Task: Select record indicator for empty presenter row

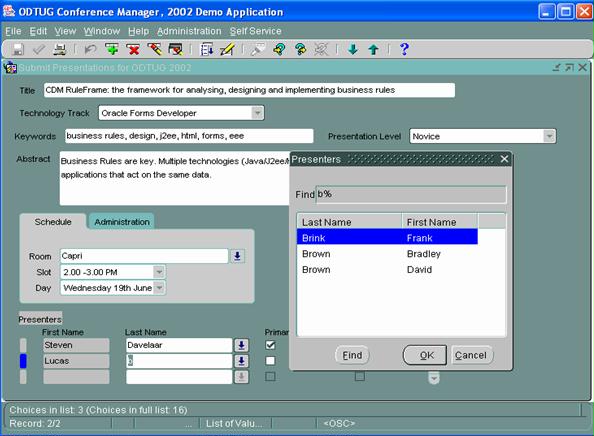Action: pos(23,377)
